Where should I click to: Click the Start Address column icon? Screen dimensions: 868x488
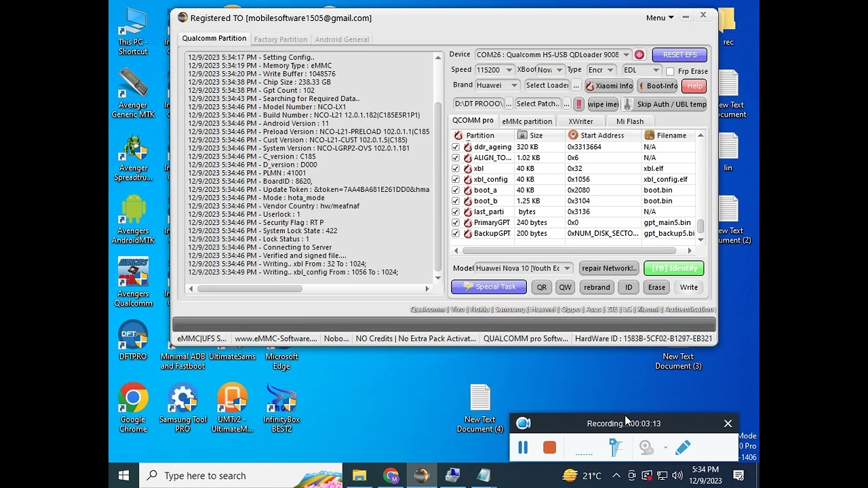pyautogui.click(x=573, y=136)
